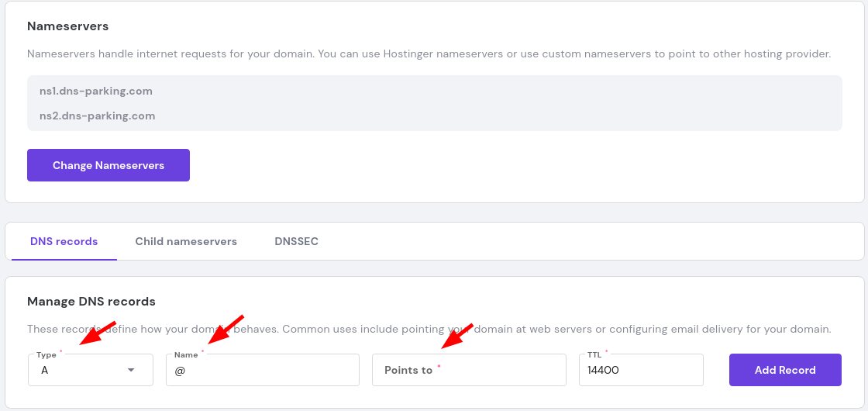This screenshot has height=411, width=868.
Task: Click the nameservers description paragraph text
Action: pos(429,54)
